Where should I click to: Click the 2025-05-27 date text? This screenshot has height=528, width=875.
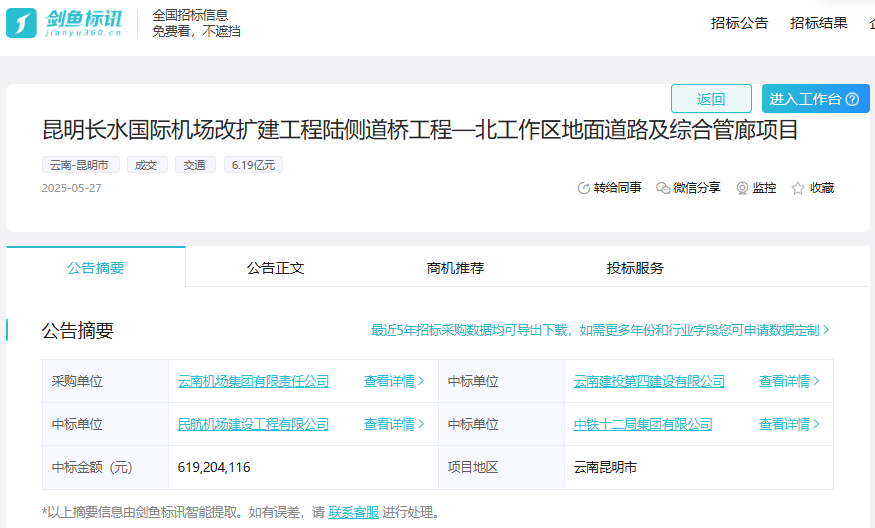[71, 188]
